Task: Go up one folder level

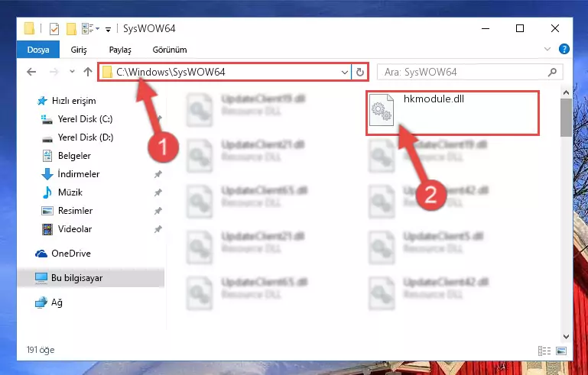Action: click(88, 72)
